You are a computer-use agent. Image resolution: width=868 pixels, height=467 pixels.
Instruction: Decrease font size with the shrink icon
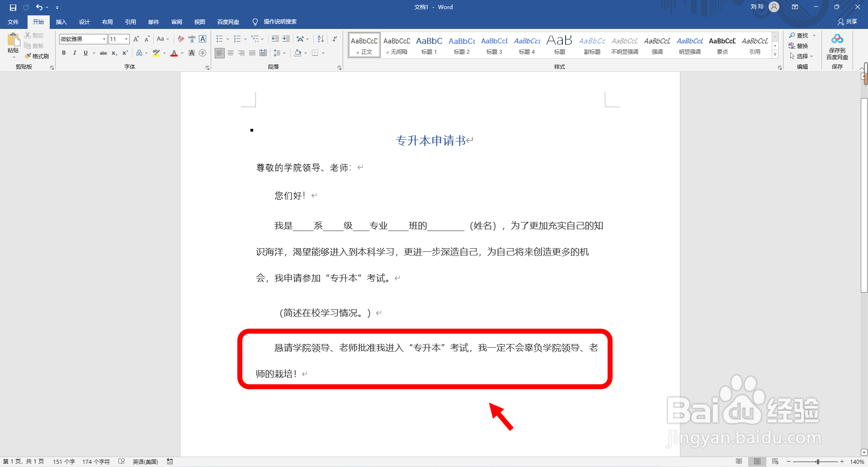click(x=147, y=39)
